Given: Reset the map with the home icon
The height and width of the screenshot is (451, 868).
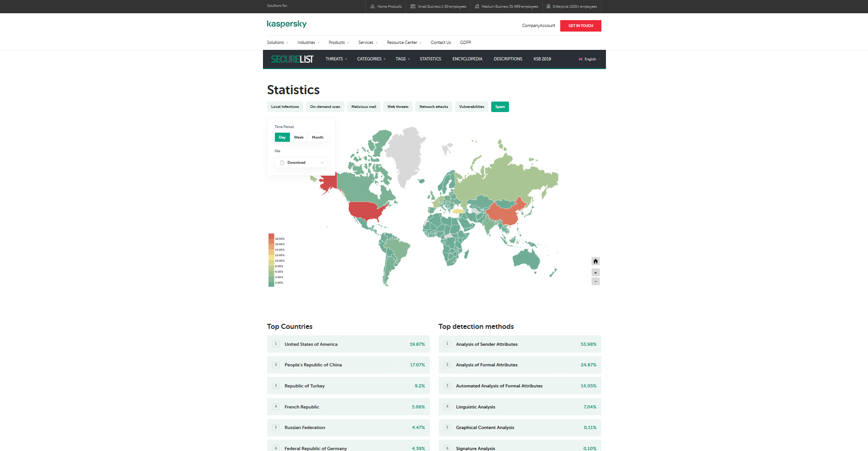Looking at the screenshot, I should pos(595,261).
